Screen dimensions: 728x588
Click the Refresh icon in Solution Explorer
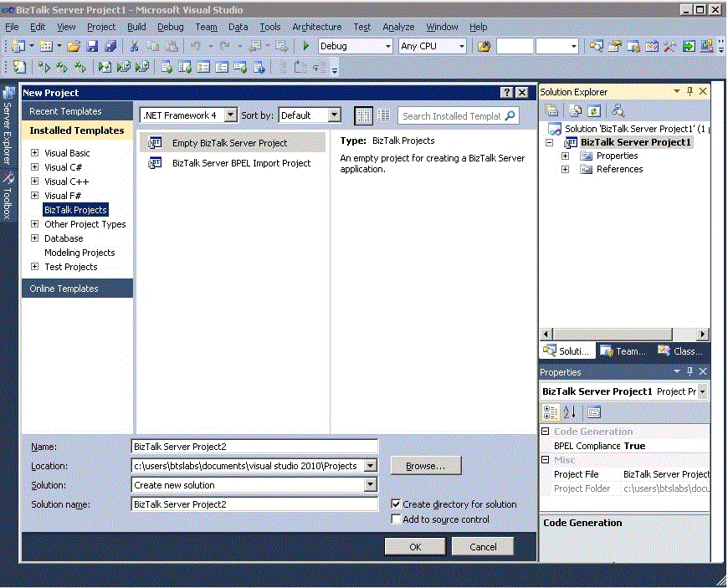pyautogui.click(x=593, y=110)
